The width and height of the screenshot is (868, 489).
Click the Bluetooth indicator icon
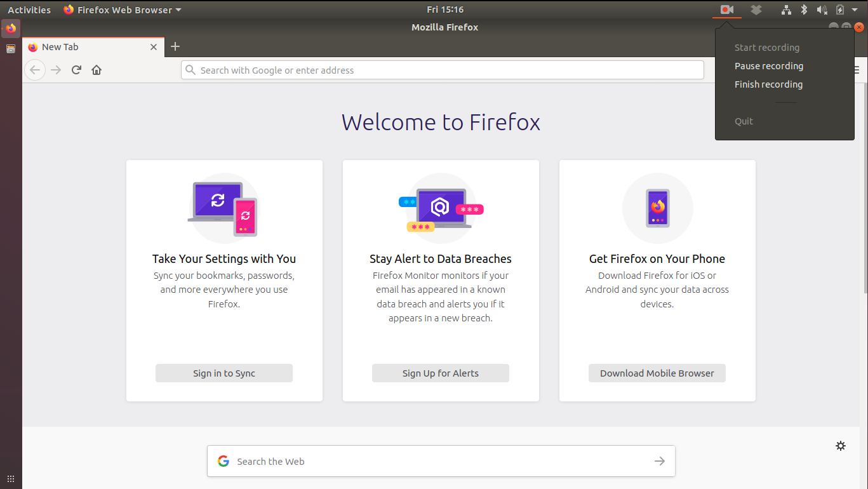coord(803,10)
